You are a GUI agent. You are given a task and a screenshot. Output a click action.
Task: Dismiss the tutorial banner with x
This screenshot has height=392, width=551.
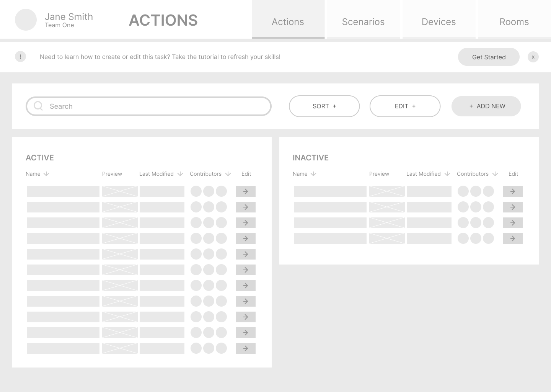[533, 57]
